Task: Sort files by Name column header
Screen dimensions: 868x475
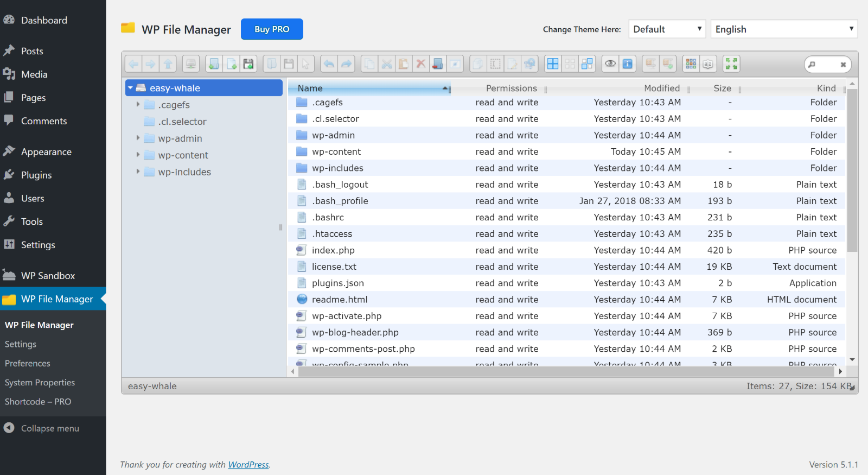Action: (369, 88)
